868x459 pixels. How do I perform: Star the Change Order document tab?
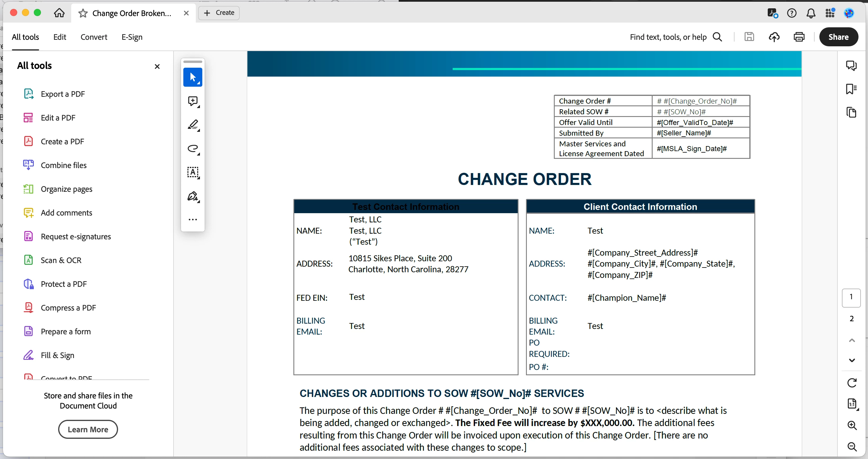[83, 13]
